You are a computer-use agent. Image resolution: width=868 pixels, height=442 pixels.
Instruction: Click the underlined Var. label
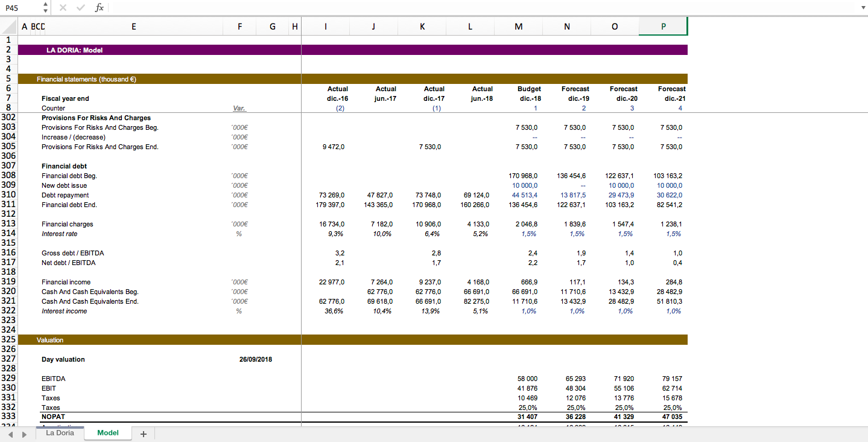pos(239,108)
